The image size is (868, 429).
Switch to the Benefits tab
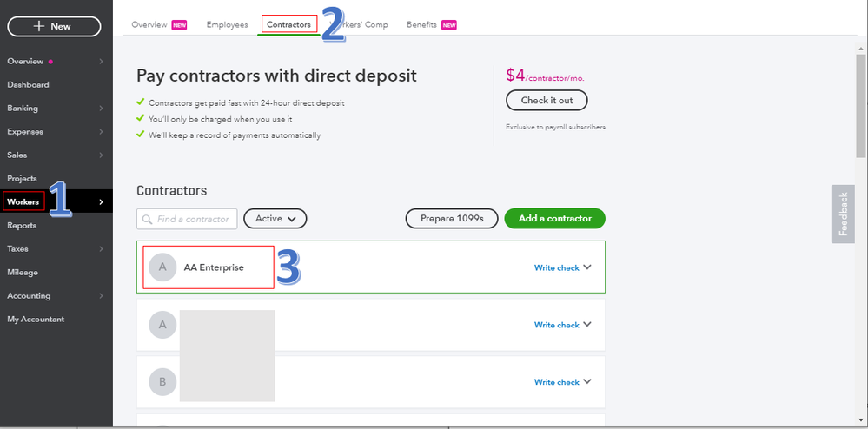coord(421,25)
